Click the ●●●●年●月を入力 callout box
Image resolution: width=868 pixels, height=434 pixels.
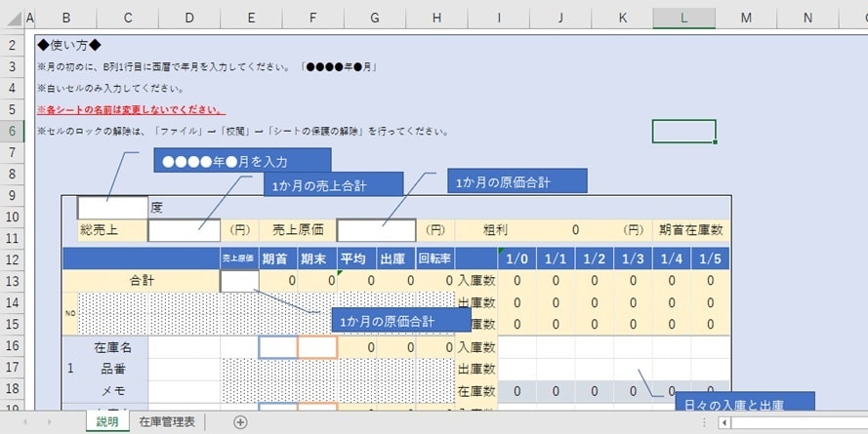pyautogui.click(x=242, y=160)
